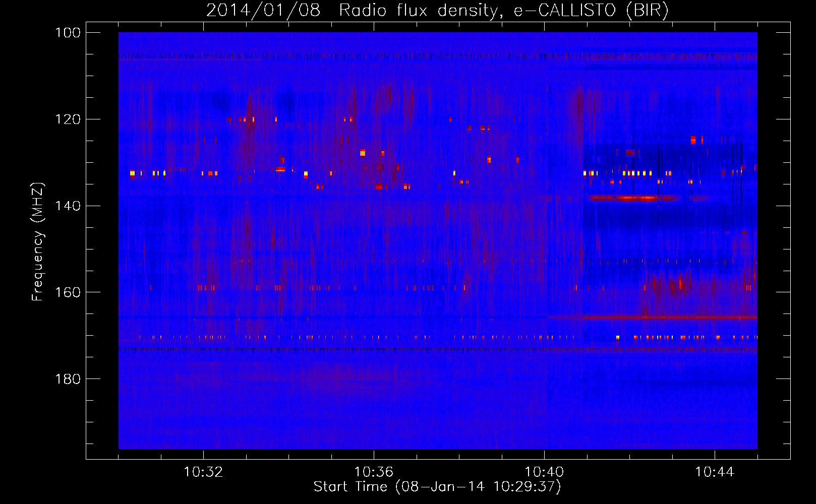Viewport: 816px width, 504px height.
Task: Click the 10:32 time tick label
Action: click(x=203, y=472)
